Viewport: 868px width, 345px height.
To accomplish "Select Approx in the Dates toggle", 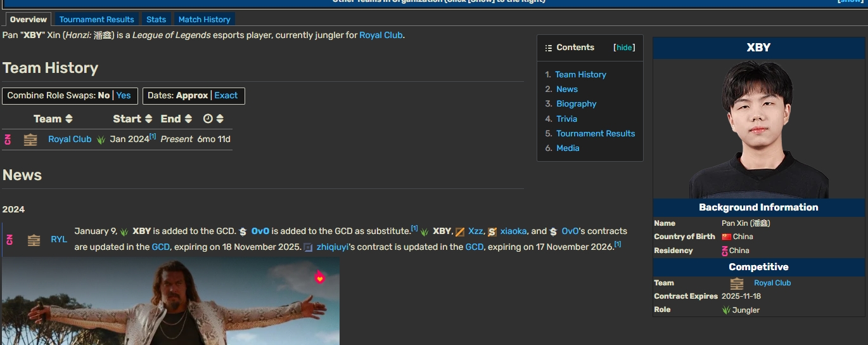I will tap(192, 96).
